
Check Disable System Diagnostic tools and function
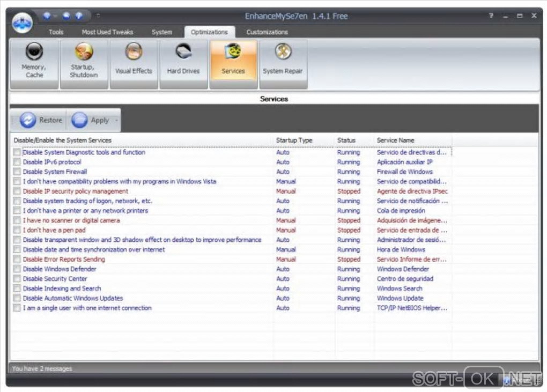pos(17,152)
